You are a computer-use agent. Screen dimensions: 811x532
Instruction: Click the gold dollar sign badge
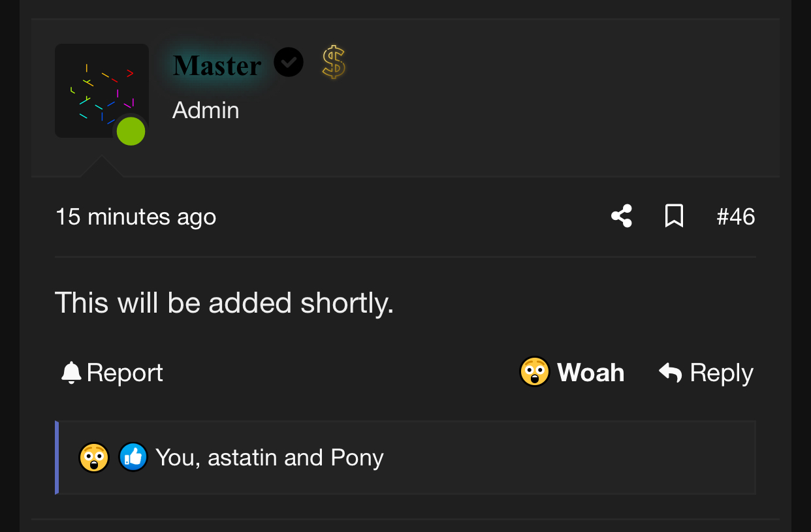tap(334, 63)
